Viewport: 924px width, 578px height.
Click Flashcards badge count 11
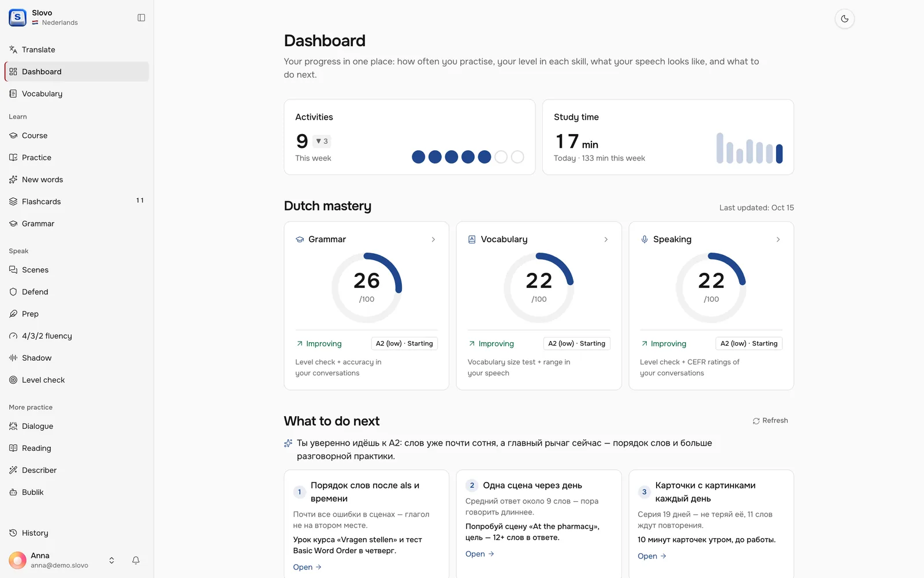point(140,201)
